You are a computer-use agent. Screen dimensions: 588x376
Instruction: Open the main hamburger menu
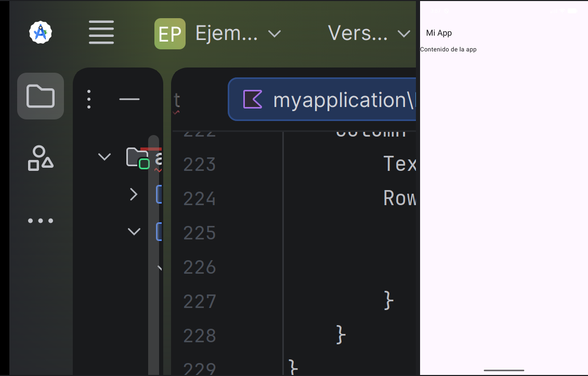[x=101, y=33]
